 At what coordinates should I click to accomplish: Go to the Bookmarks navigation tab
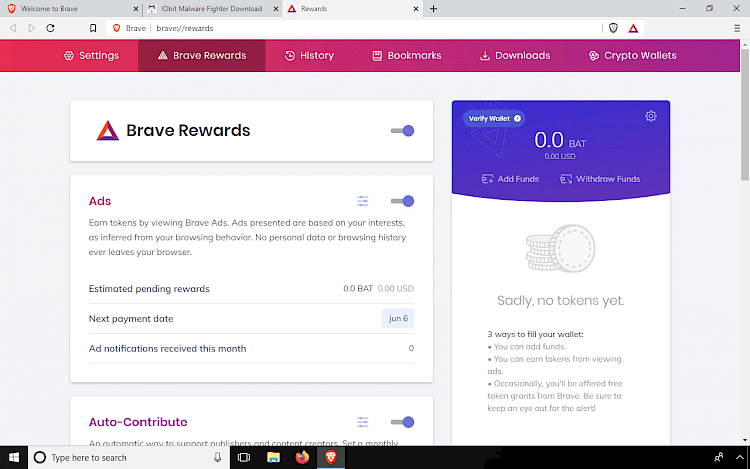coord(407,55)
